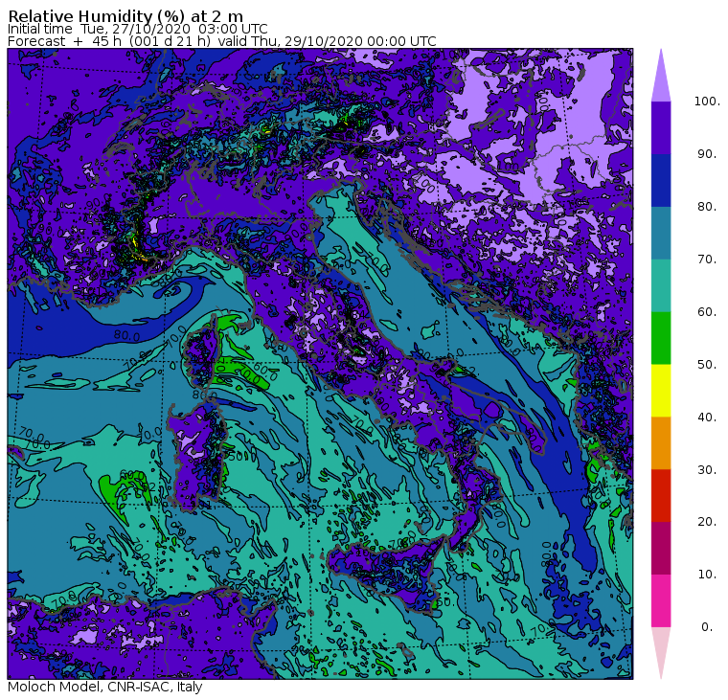Click the '20.' colorbar label
This screenshot has height=700, width=728.
707,522
